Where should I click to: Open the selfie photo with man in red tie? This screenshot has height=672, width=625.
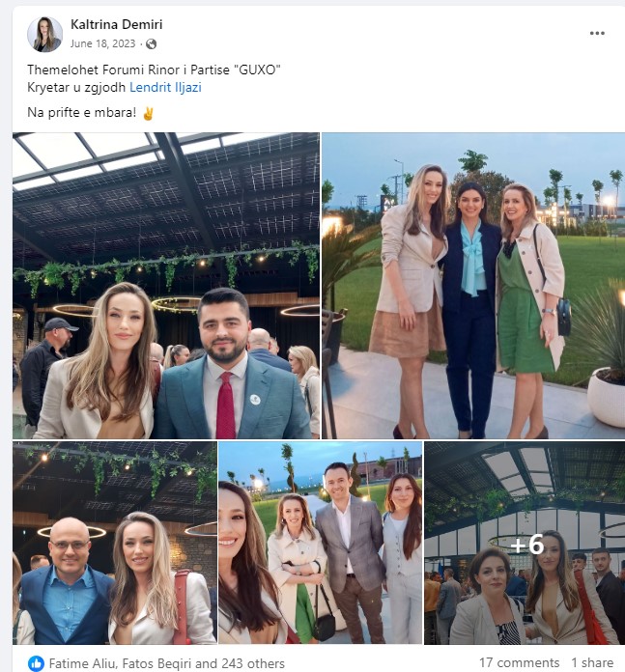(166, 286)
